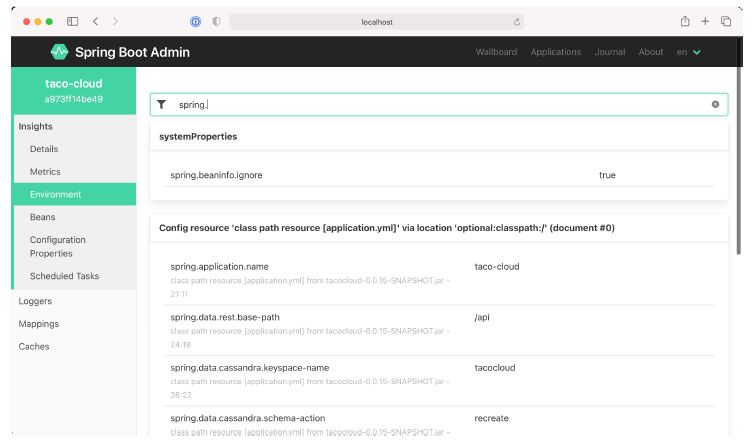Open the Wallboard navigation tab
The width and height of the screenshot is (753, 446).
496,52
